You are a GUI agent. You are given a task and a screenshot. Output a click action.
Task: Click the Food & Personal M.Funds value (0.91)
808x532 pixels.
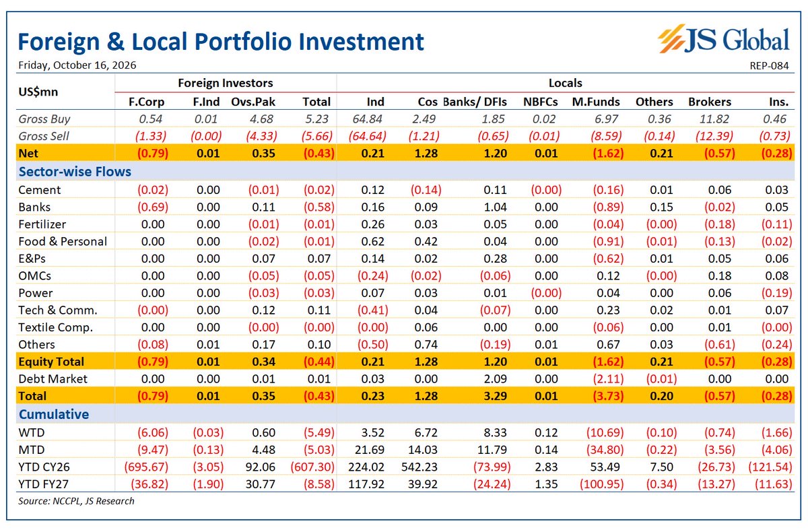click(607, 241)
